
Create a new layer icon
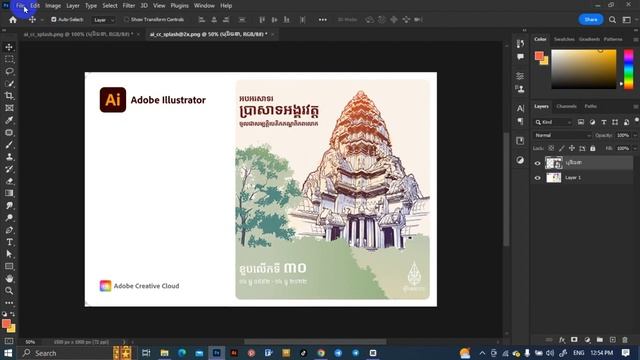point(612,340)
